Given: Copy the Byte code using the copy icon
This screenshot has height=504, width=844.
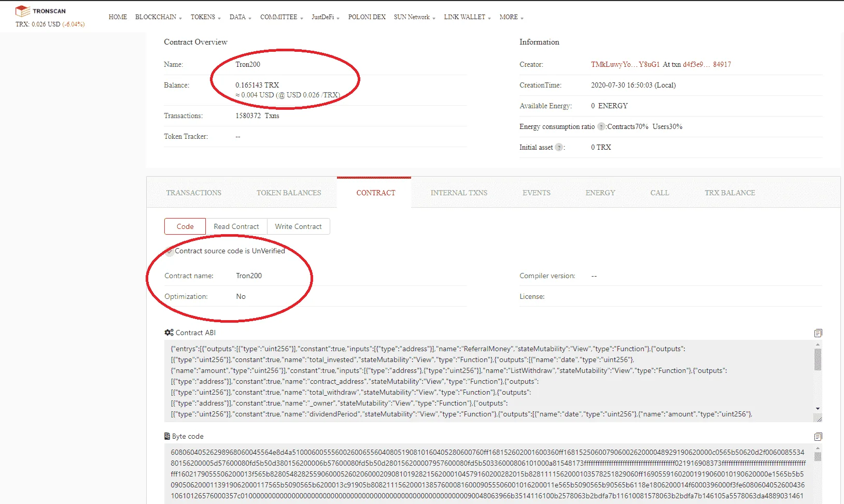Looking at the screenshot, I should pos(818,437).
